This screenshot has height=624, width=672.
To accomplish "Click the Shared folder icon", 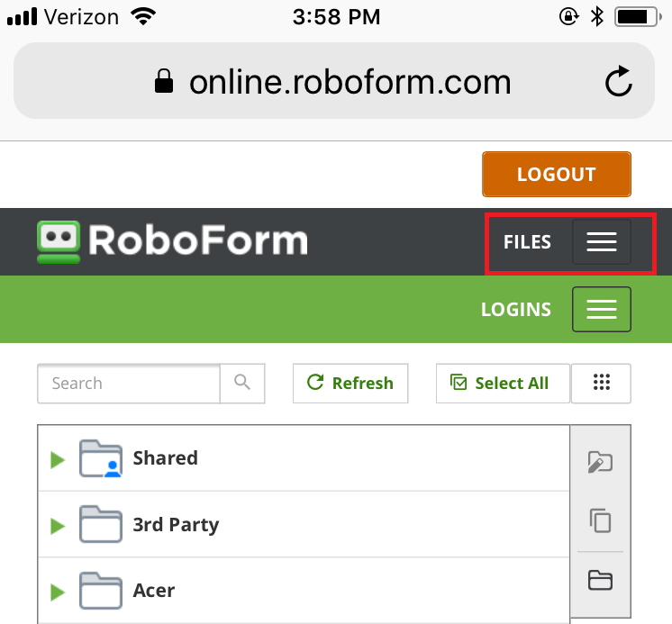I will click(101, 458).
